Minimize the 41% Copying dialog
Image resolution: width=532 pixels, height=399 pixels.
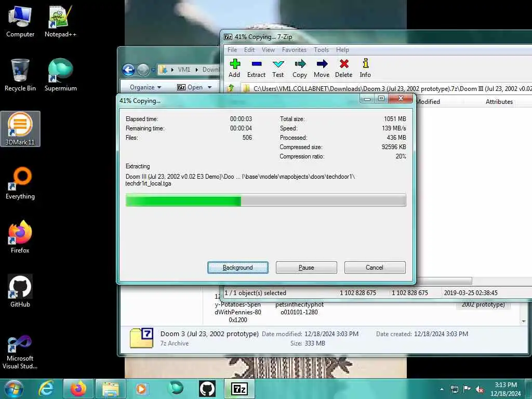coord(367,98)
